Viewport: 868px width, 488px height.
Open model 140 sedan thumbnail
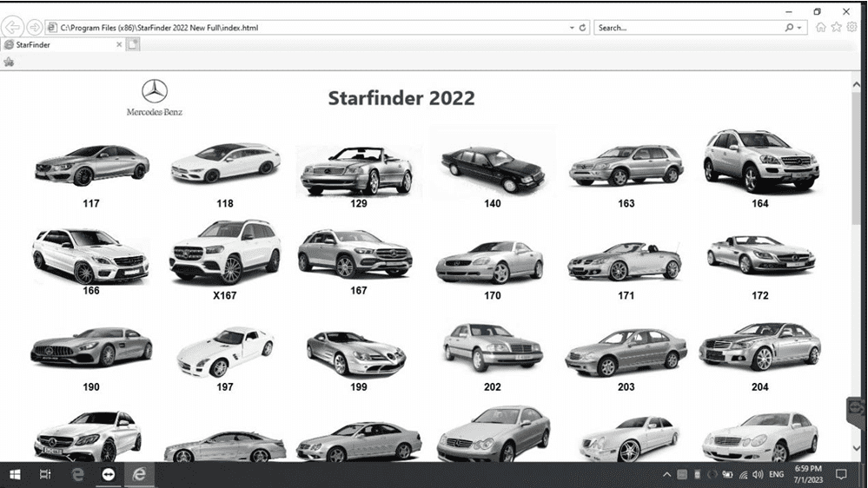[x=493, y=168]
